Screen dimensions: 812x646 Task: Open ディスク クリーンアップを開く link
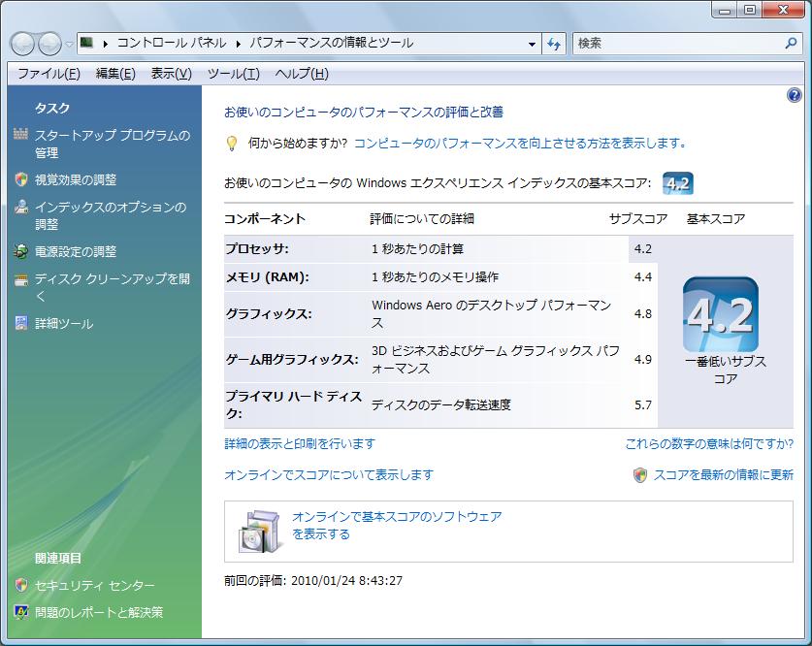point(113,287)
